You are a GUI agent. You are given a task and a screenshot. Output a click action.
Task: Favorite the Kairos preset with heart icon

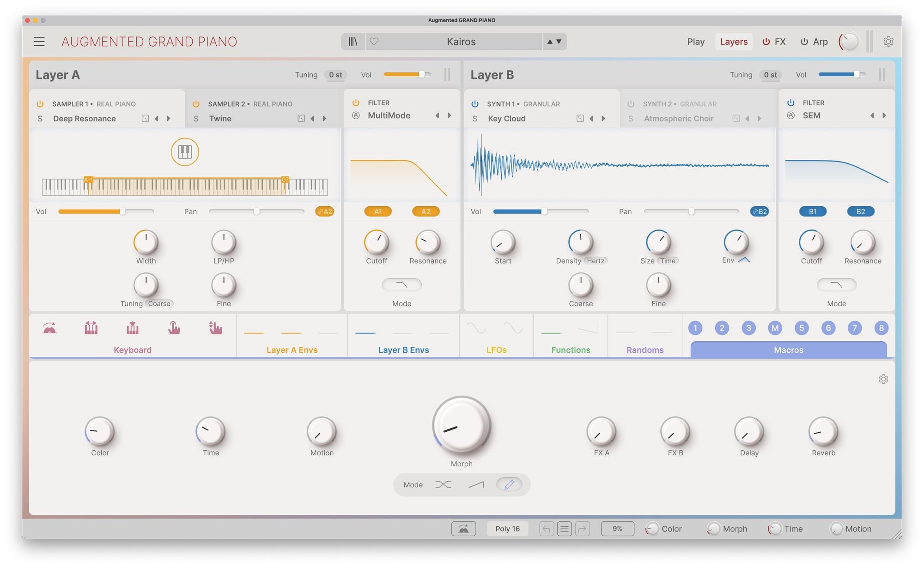[x=374, y=42]
